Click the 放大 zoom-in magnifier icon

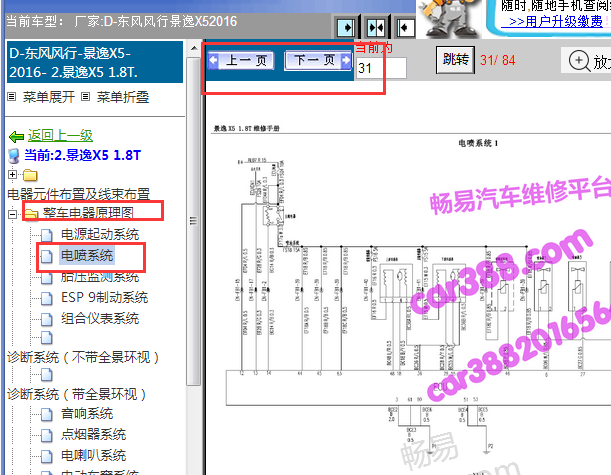[579, 61]
